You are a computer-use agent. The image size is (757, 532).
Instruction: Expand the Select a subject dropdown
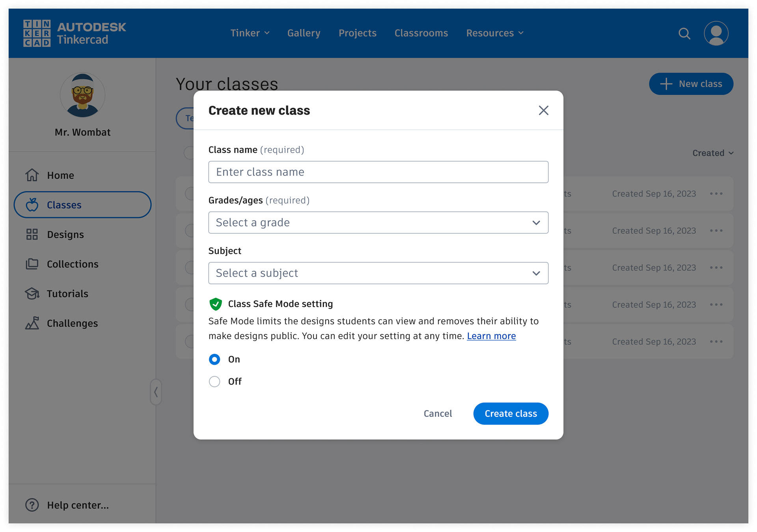[x=378, y=273]
